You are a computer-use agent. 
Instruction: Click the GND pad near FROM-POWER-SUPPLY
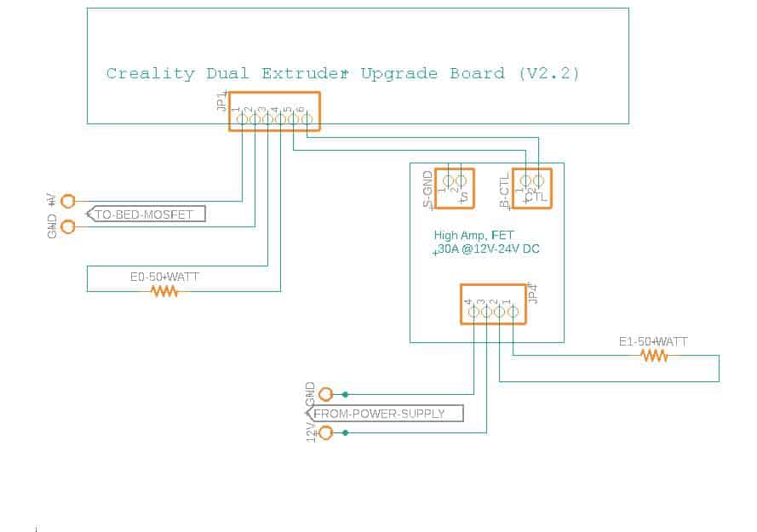tap(326, 394)
